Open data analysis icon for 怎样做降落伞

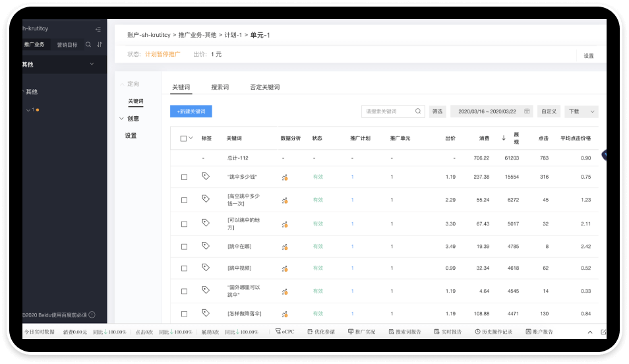(284, 314)
